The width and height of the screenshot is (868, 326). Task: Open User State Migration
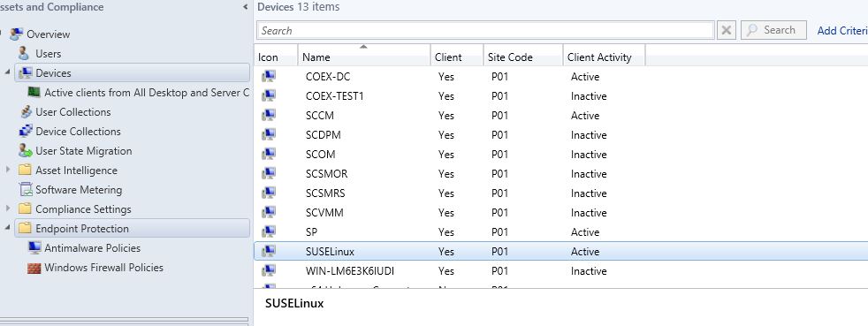[84, 150]
